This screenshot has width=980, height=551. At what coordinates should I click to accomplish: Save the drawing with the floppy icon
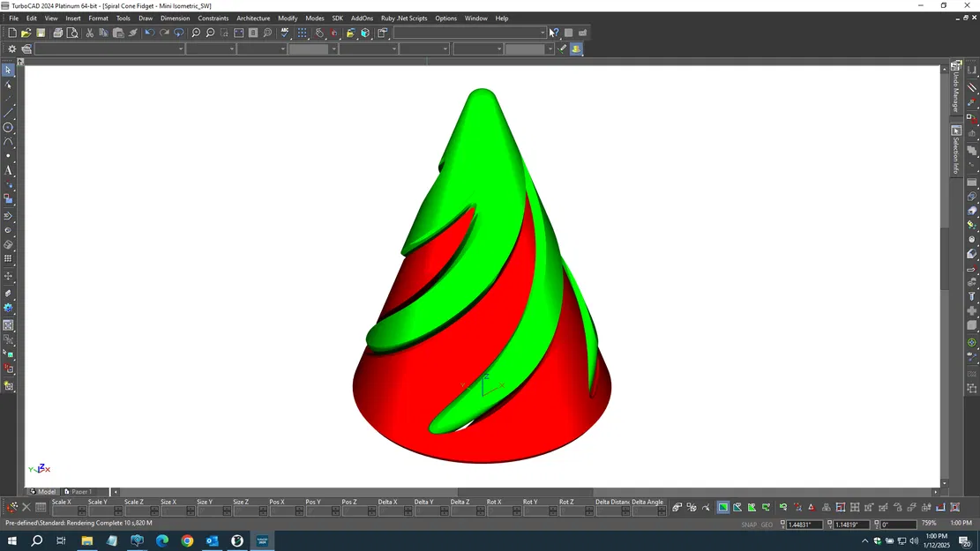click(x=41, y=33)
